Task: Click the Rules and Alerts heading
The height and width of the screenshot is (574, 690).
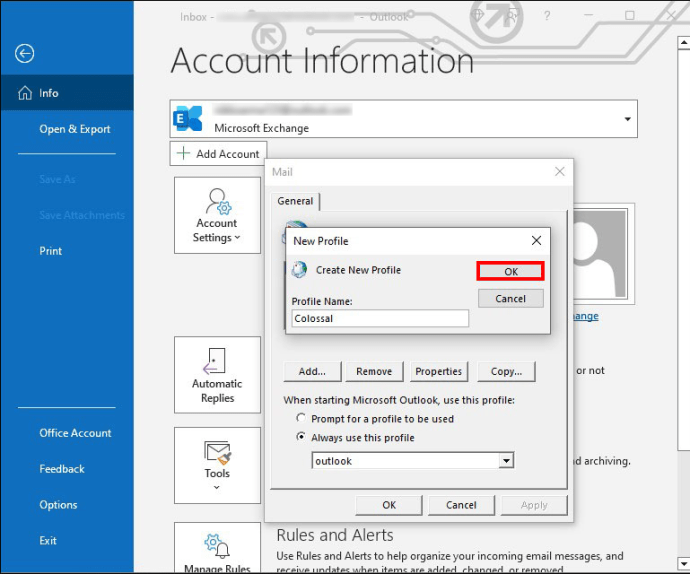Action: click(335, 535)
